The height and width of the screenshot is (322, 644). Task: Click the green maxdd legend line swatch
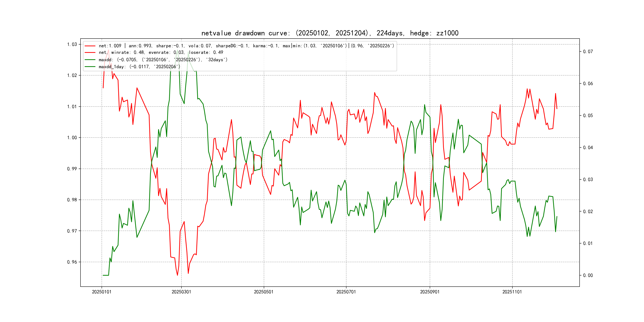pos(90,60)
